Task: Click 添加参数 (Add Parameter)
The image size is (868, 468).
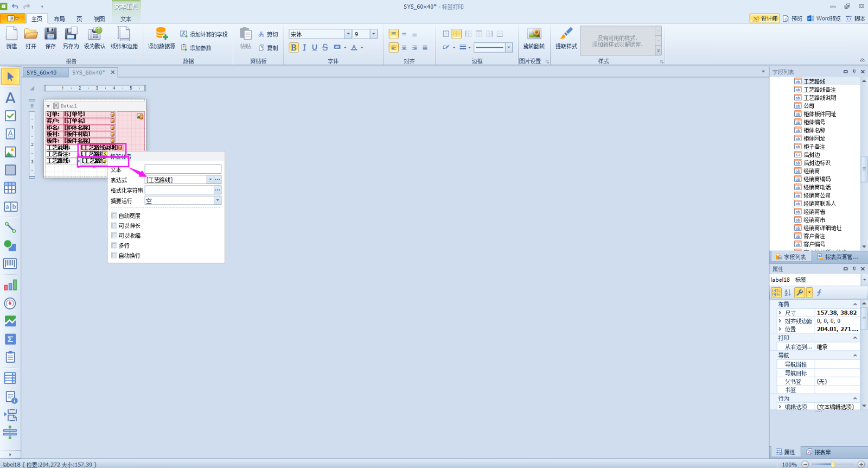Action: tap(196, 48)
